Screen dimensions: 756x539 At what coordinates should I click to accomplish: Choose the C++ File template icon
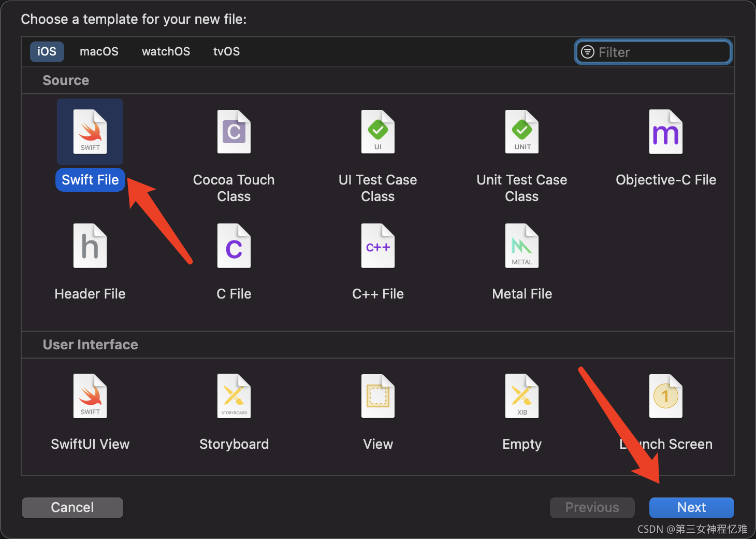378,246
